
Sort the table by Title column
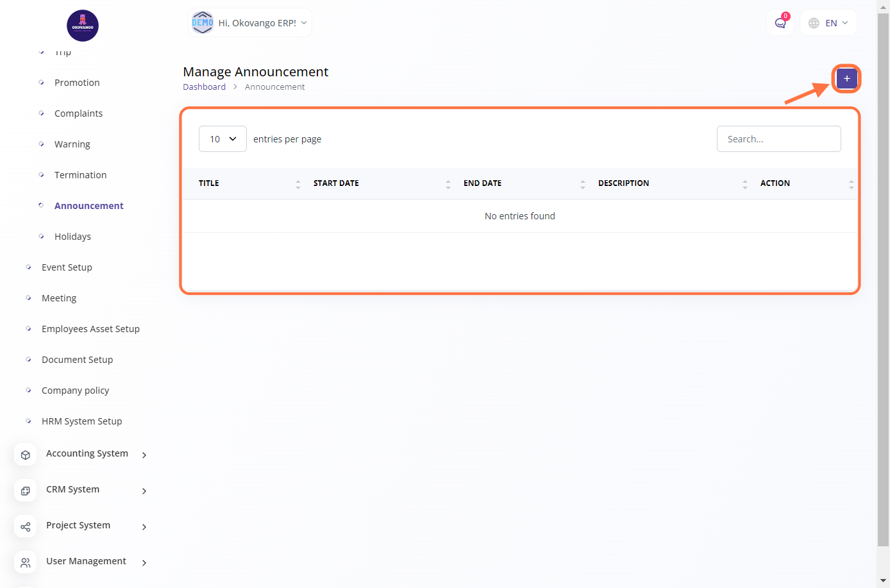[x=209, y=183]
